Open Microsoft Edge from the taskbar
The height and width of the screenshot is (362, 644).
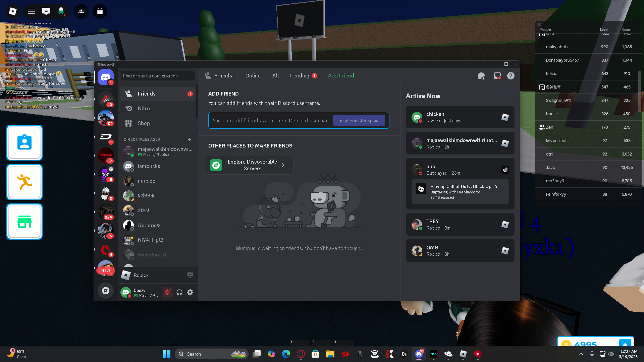286,354
